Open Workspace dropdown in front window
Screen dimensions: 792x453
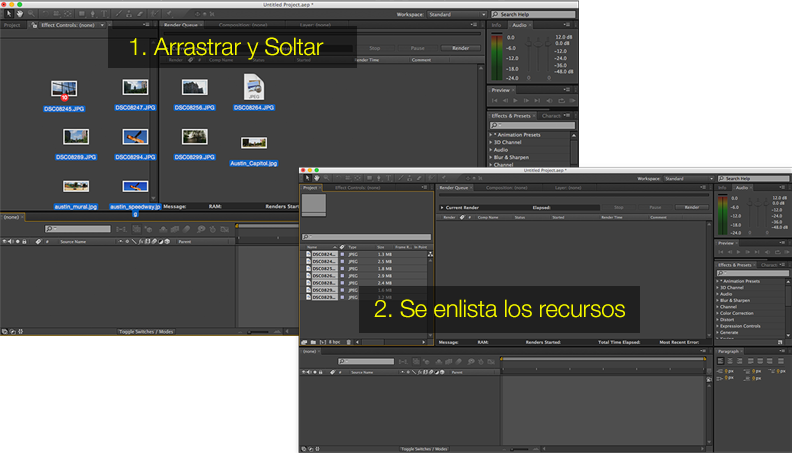pyautogui.click(x=689, y=178)
